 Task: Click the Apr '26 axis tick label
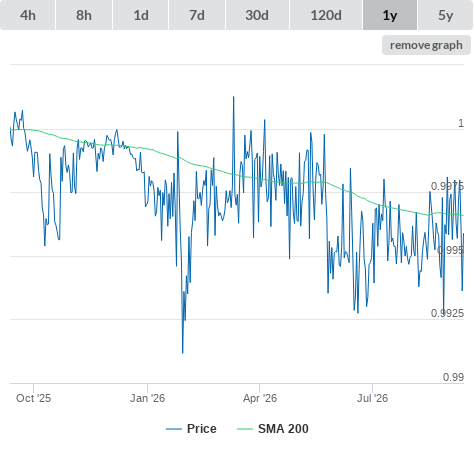click(x=260, y=398)
